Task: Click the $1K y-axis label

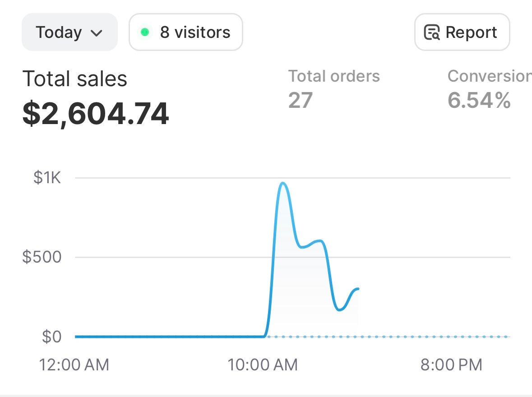Action: [47, 178]
